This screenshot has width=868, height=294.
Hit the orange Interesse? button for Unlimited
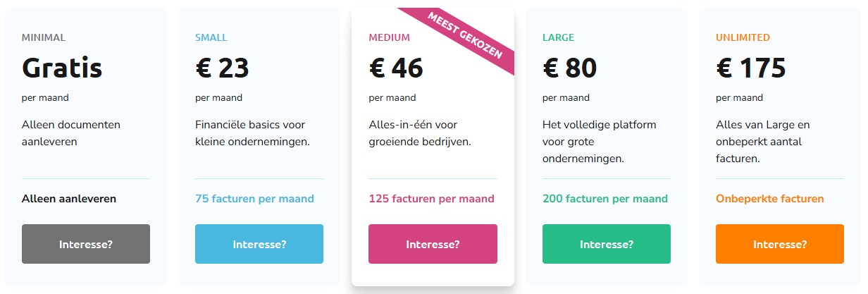779,244
